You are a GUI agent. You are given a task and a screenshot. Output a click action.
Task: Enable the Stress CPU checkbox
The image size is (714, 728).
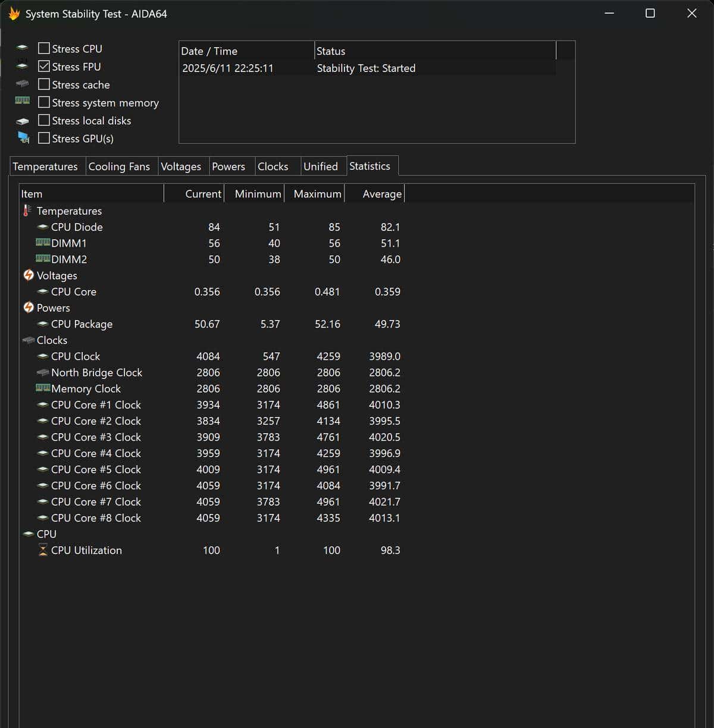44,48
